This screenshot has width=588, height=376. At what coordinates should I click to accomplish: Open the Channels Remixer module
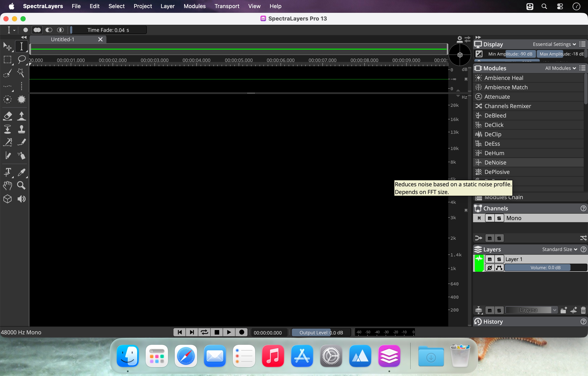click(x=528, y=106)
